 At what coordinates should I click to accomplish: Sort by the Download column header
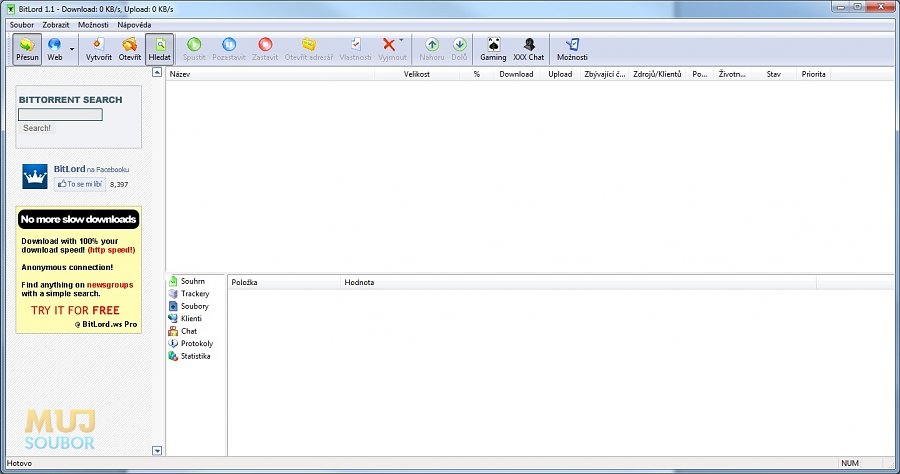point(517,74)
